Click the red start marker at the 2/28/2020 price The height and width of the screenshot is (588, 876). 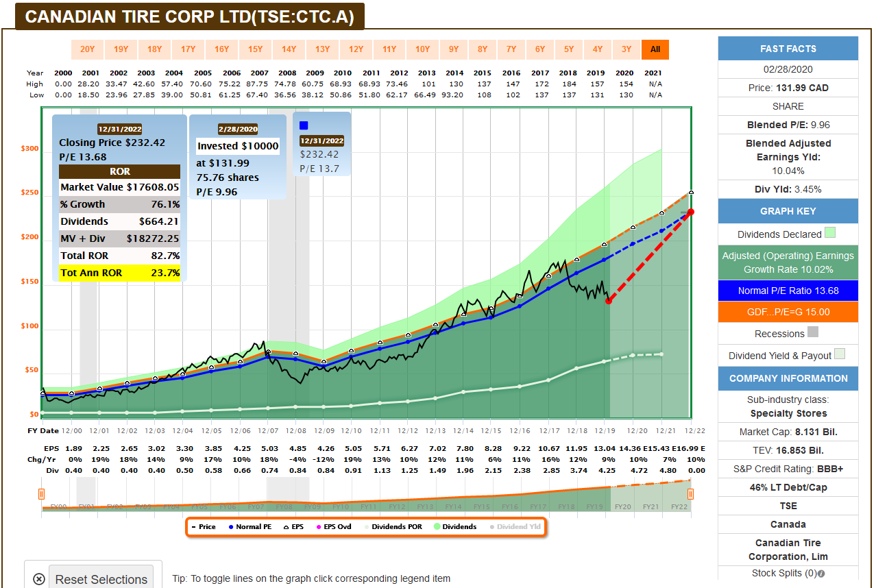click(609, 301)
